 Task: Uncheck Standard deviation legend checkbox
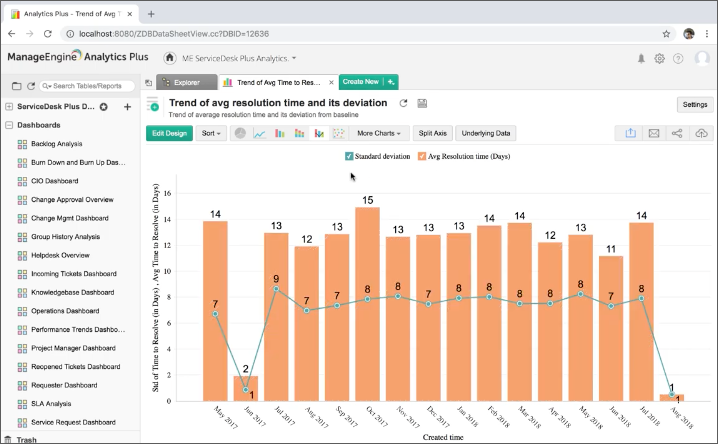click(349, 156)
